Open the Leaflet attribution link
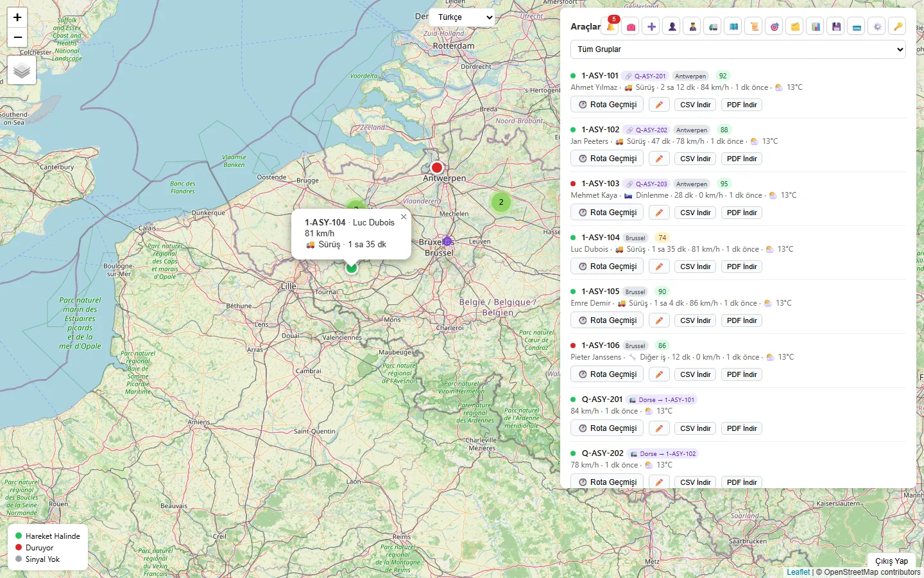The height and width of the screenshot is (578, 924). coord(798,572)
